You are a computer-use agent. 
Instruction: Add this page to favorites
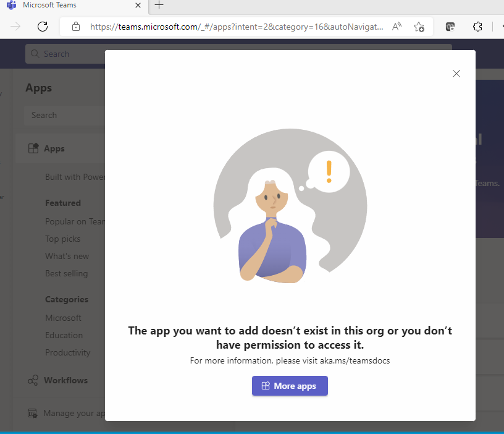point(419,27)
